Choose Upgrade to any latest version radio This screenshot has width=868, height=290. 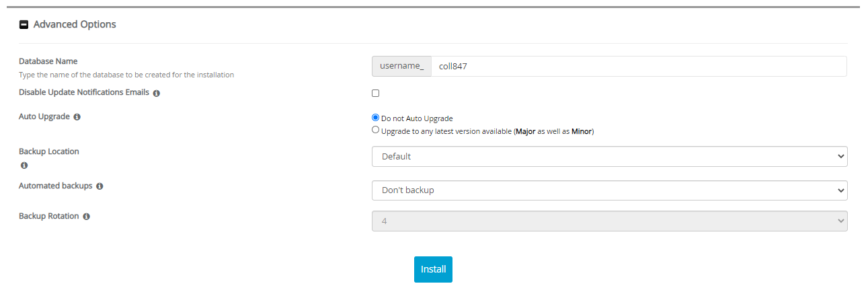point(376,131)
